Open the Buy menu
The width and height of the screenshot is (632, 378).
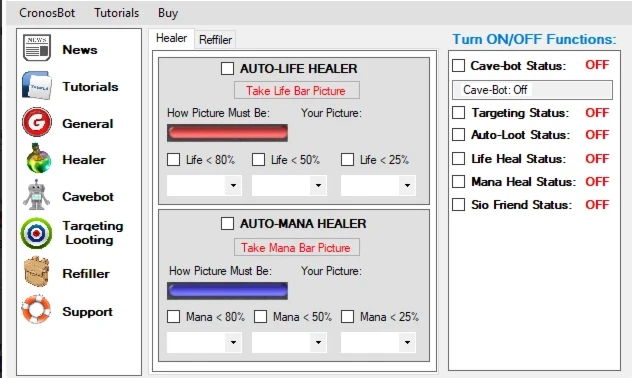click(168, 13)
